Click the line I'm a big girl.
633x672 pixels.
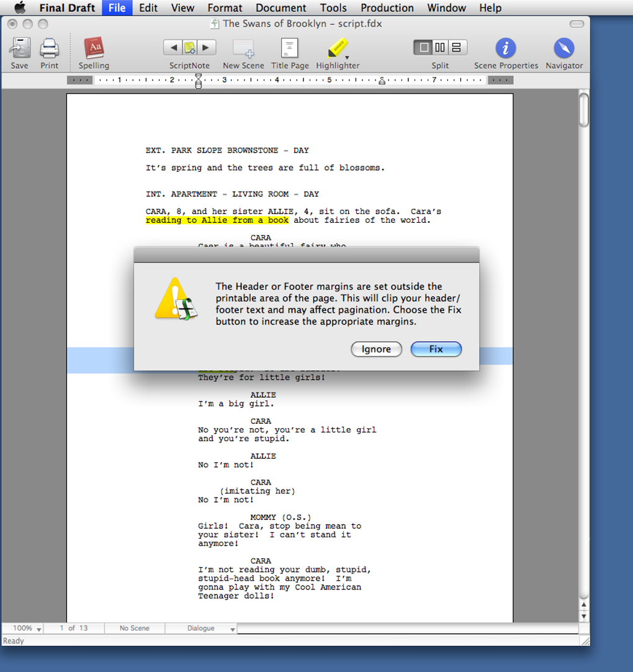coord(236,404)
